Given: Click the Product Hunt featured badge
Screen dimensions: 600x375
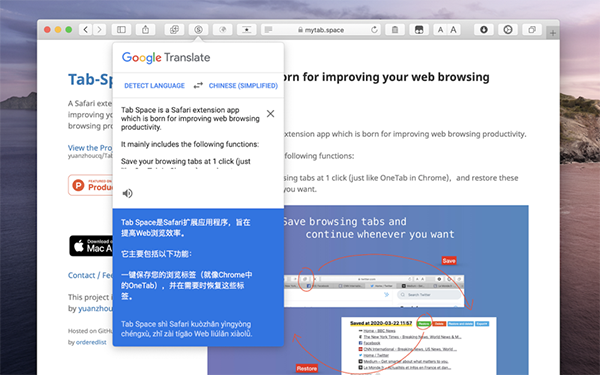Looking at the screenshot, I should point(90,185).
